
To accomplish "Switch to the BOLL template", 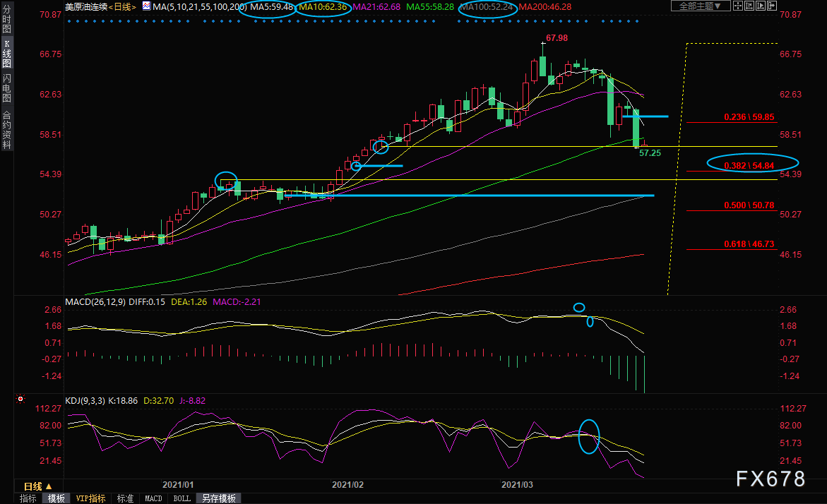I will [x=182, y=498].
